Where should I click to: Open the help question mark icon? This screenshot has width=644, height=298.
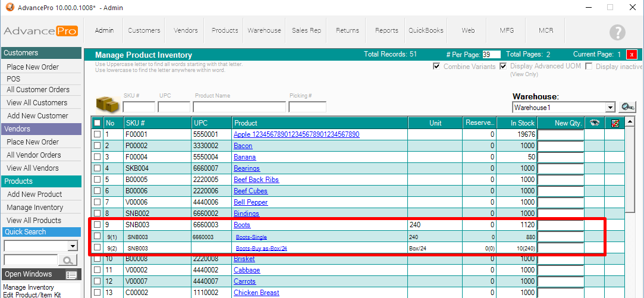pos(617,33)
